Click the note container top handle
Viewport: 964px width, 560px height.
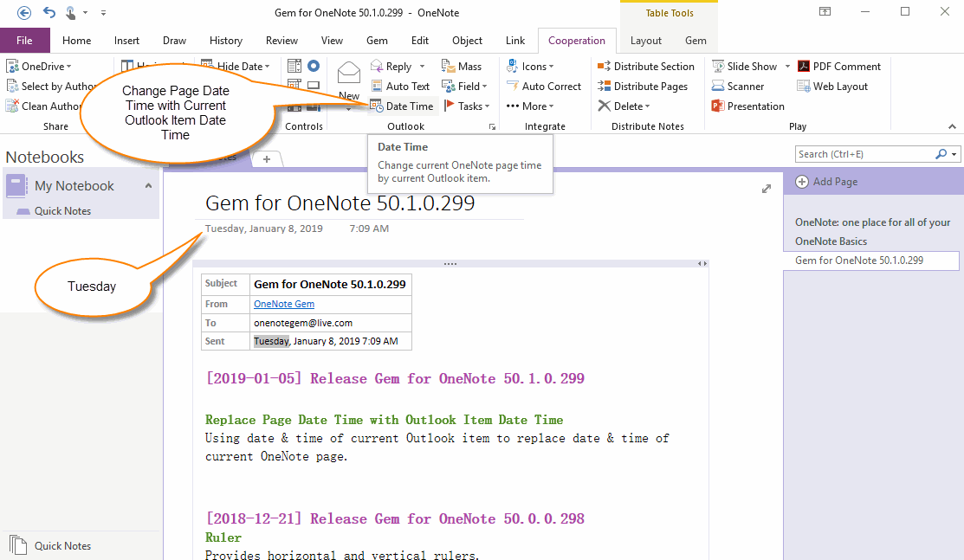[450, 264]
